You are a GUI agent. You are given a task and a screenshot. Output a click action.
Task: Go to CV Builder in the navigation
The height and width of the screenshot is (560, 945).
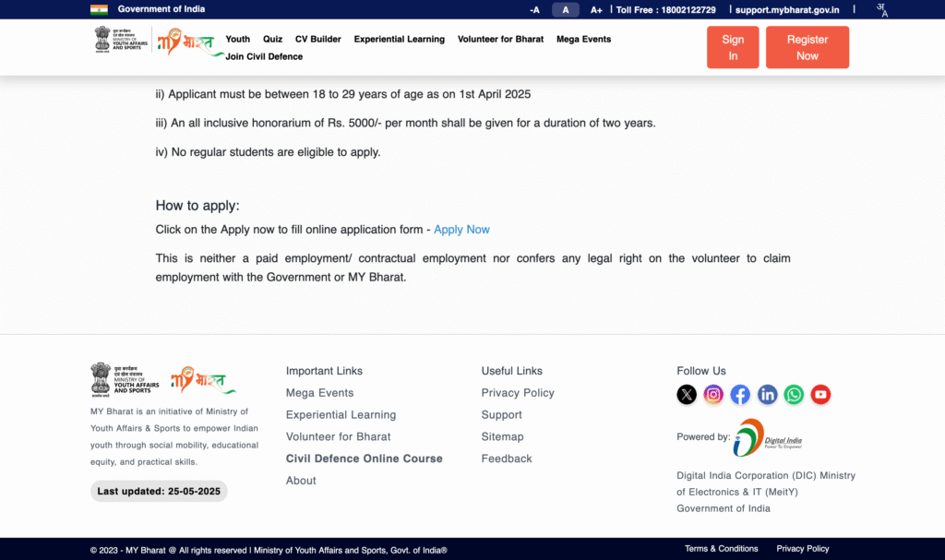point(317,39)
